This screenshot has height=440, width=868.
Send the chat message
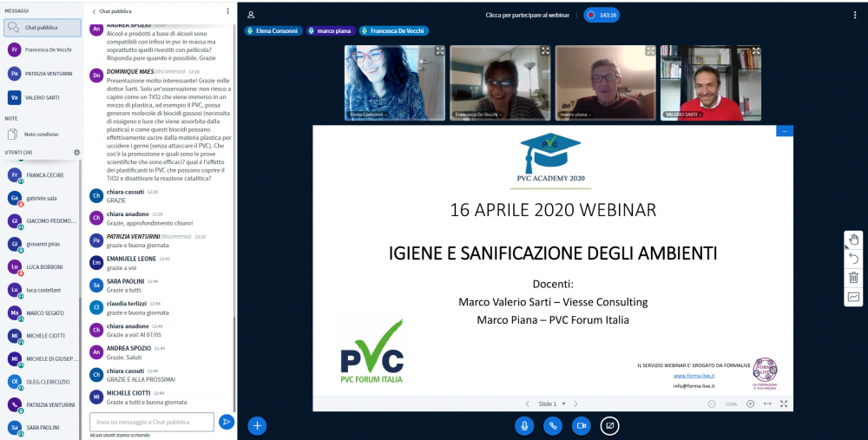[x=226, y=422]
